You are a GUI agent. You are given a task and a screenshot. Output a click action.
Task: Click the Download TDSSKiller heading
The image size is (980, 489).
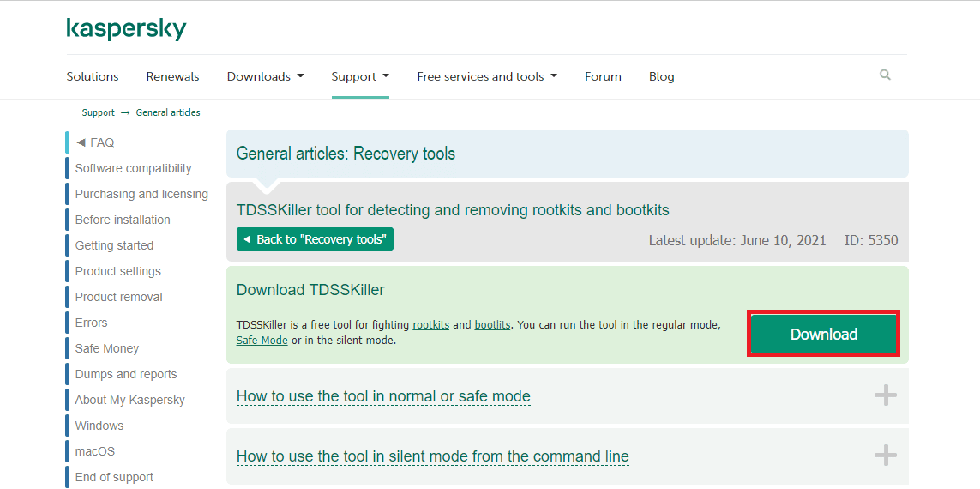[310, 289]
